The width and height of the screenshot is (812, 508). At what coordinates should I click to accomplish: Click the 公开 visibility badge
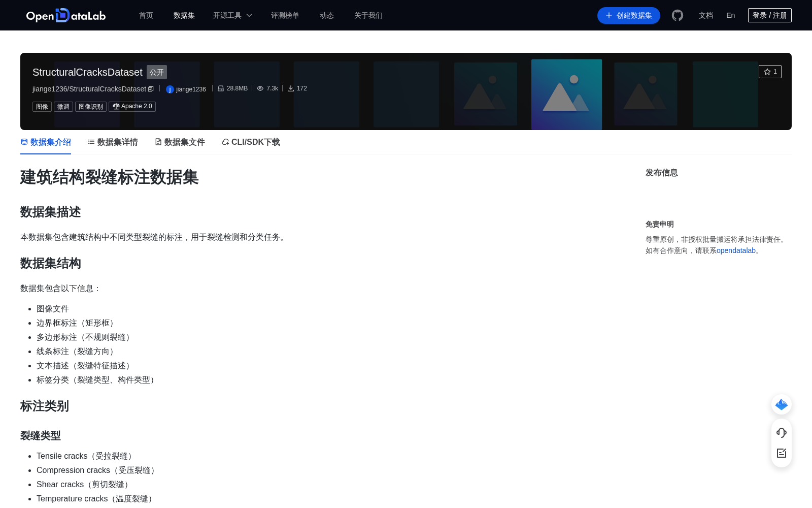(x=157, y=72)
